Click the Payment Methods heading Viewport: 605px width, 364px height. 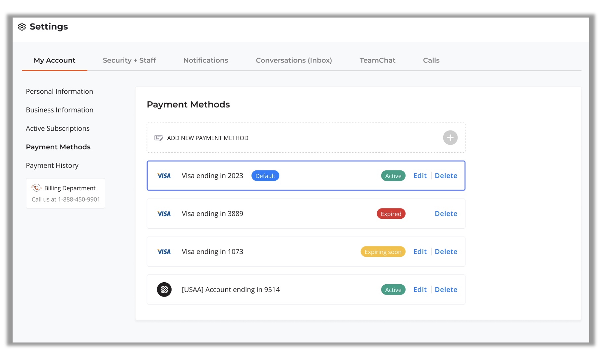pyautogui.click(x=188, y=104)
